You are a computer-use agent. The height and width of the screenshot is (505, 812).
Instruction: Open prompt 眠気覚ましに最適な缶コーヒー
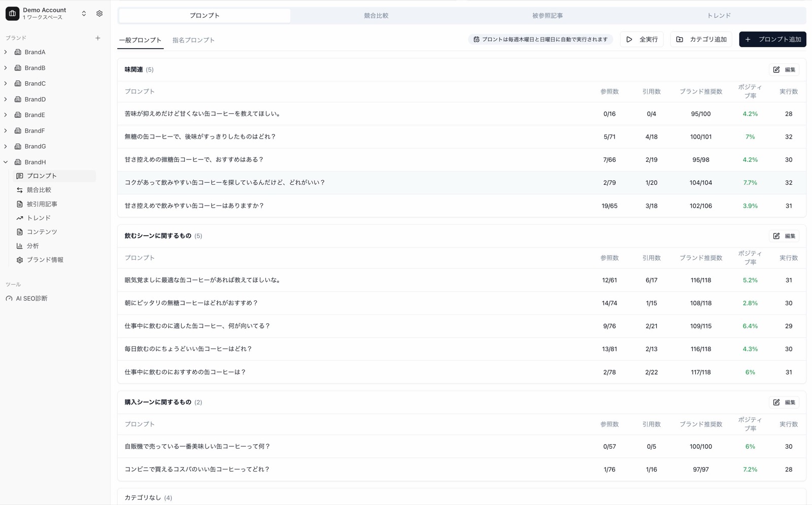tap(462, 280)
